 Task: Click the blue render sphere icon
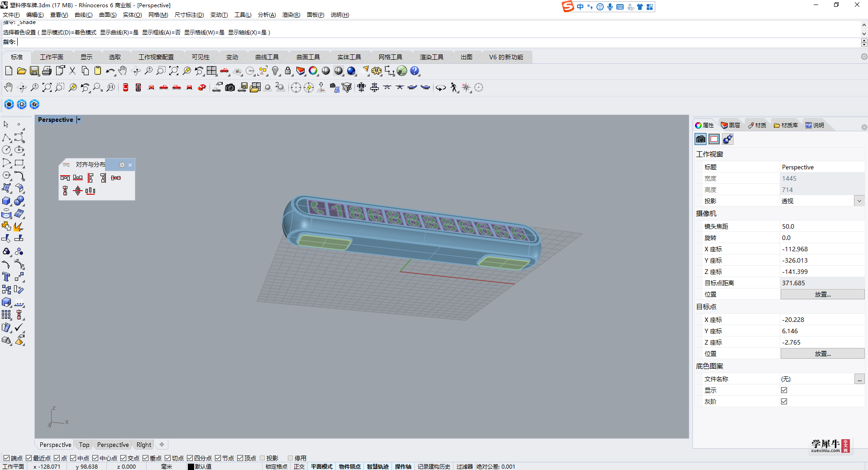pyautogui.click(x=351, y=71)
